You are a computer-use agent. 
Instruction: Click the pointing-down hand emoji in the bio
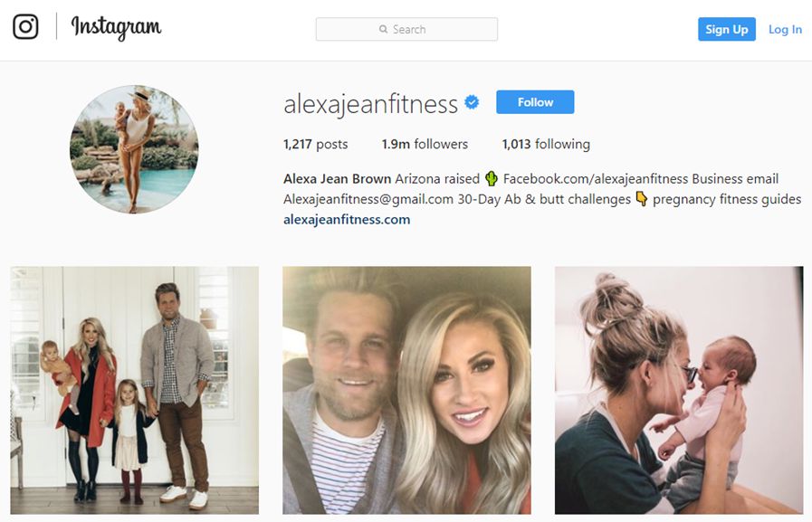click(x=641, y=199)
